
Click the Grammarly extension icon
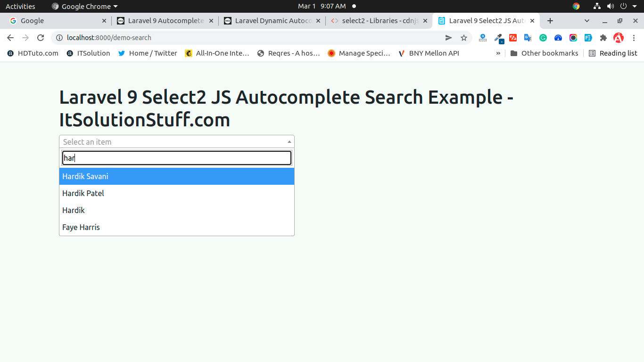pos(543,38)
